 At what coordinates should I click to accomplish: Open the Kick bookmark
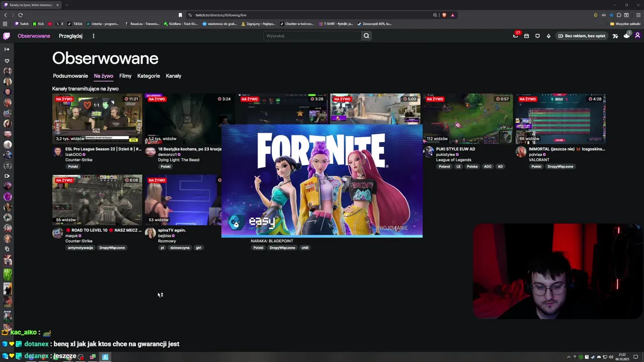point(38,24)
